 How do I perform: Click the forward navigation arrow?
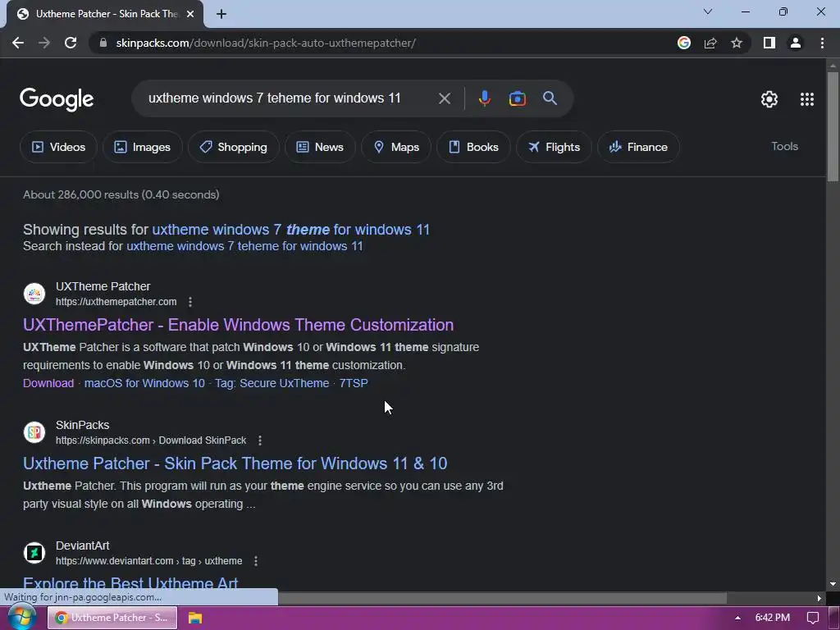pos(44,43)
